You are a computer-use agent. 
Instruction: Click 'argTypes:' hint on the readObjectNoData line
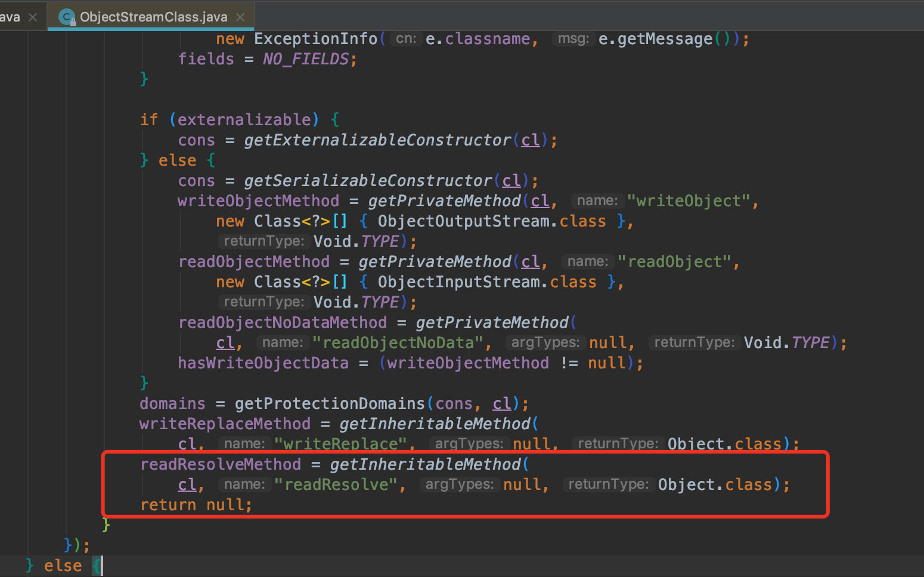tap(545, 343)
